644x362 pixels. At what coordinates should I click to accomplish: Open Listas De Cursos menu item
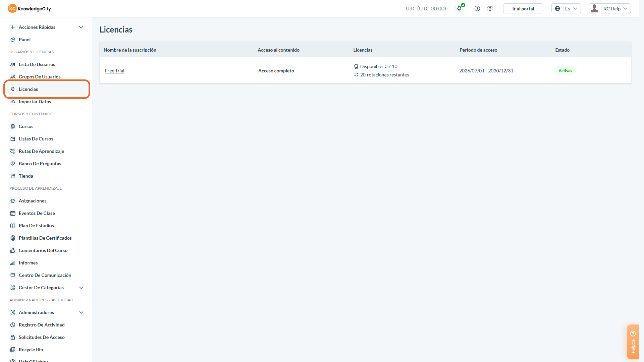(36, 139)
